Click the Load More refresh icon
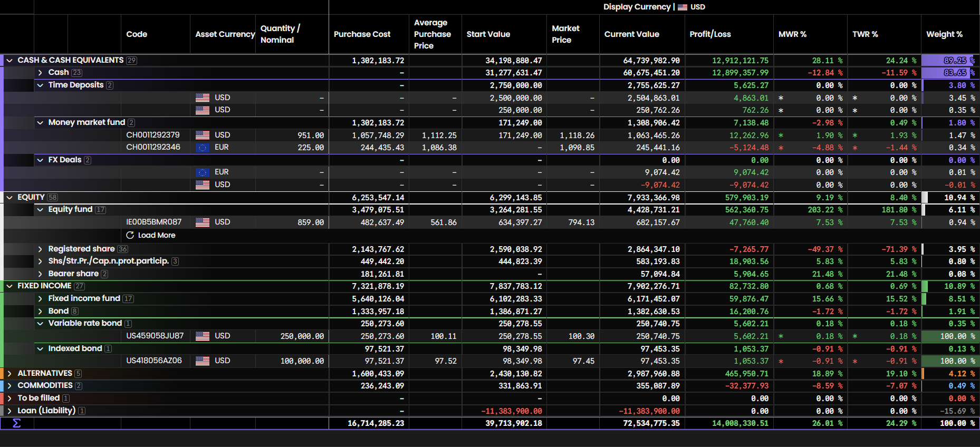The image size is (980, 447). (x=130, y=235)
